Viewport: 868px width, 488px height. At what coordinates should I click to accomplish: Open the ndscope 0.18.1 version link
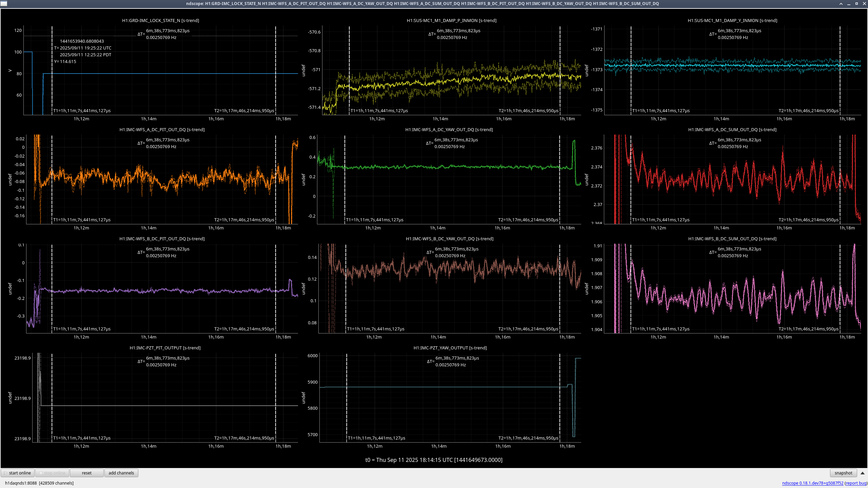click(x=812, y=483)
